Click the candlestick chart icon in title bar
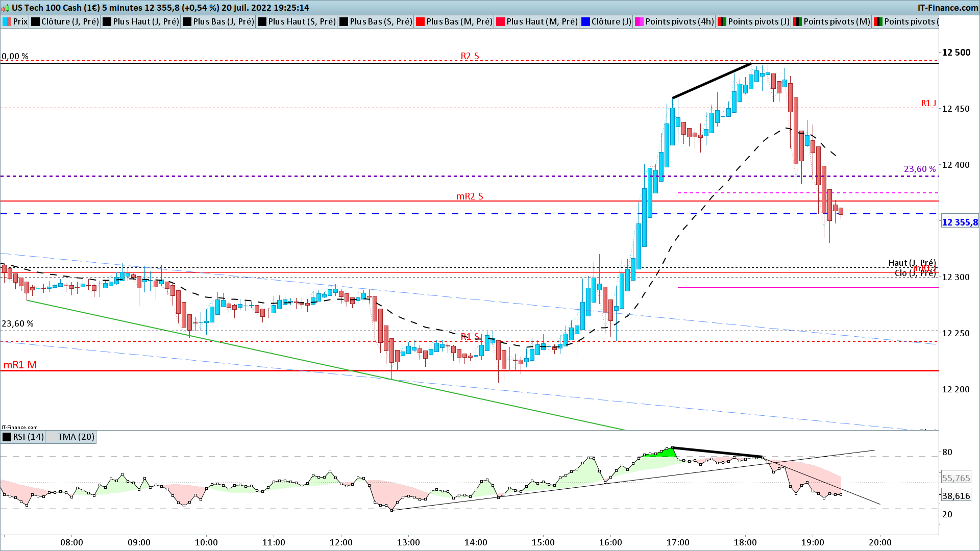980x551 pixels. pyautogui.click(x=6, y=8)
